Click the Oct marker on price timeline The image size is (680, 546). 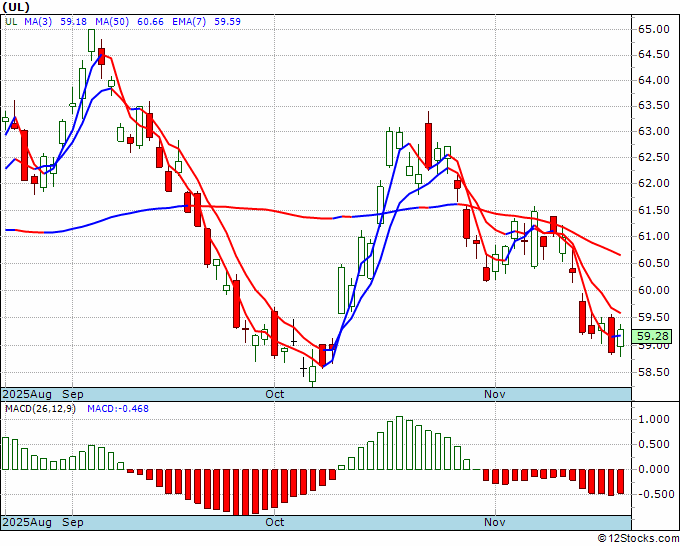click(275, 394)
